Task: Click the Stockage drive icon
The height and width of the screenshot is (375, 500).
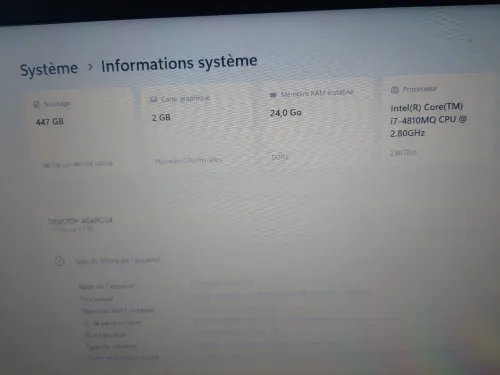Action: pos(36,104)
